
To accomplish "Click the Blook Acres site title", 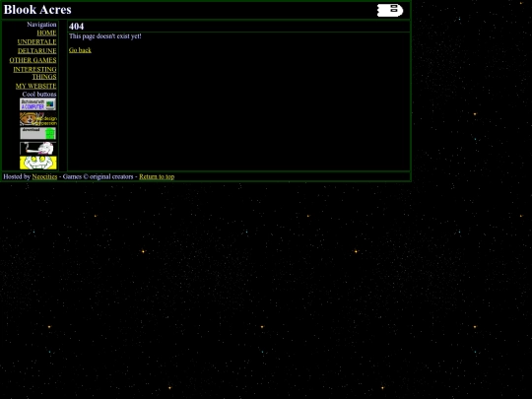I will 37,10.
